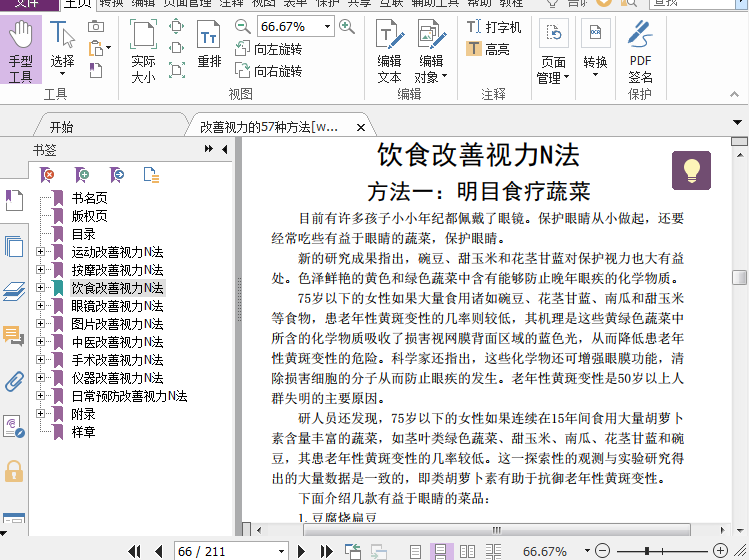Select the Highlight (高亮) tool
The height and width of the screenshot is (560, 749).
488,49
